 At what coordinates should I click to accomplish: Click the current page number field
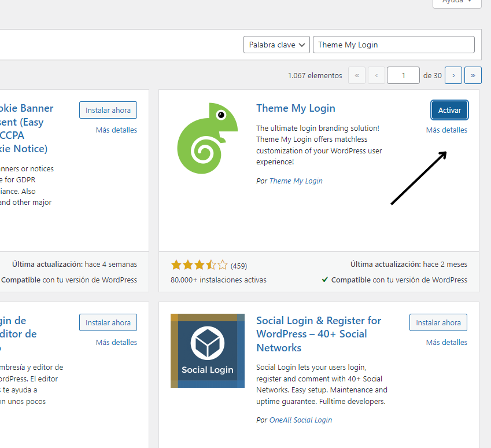click(x=403, y=75)
